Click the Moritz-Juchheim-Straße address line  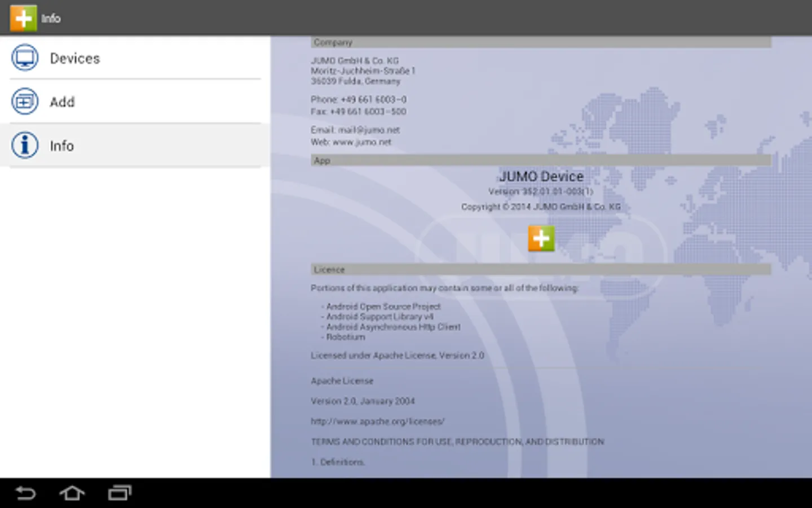click(363, 71)
